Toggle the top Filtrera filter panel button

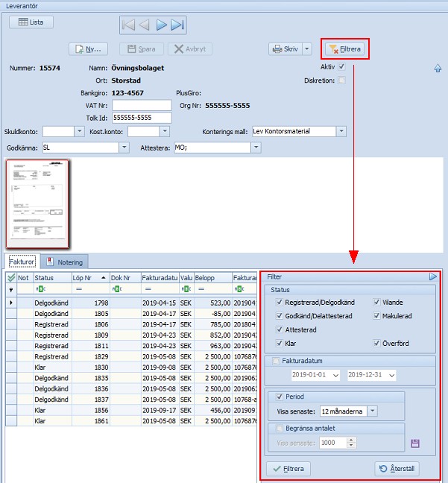point(345,49)
